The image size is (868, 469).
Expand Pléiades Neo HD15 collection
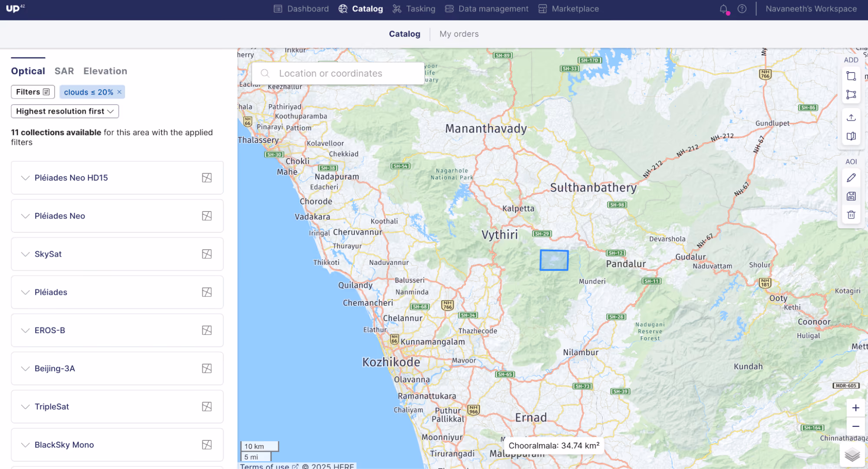[x=26, y=178]
